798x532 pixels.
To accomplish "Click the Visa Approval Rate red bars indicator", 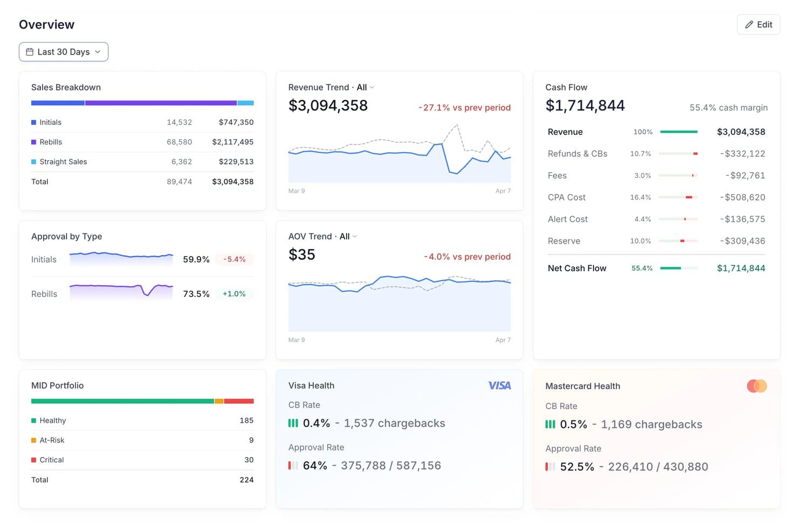I will (x=293, y=466).
